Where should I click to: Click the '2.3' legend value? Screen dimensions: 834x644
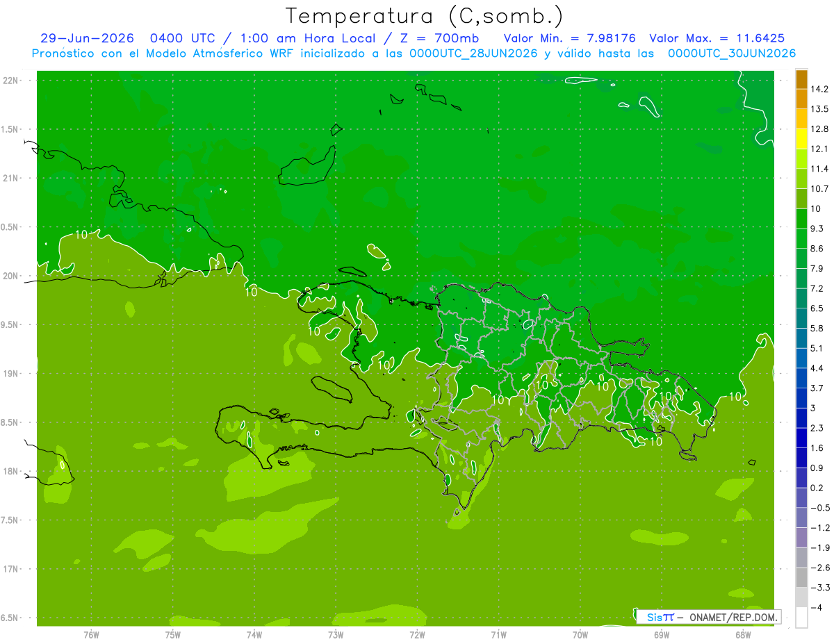[817, 428]
